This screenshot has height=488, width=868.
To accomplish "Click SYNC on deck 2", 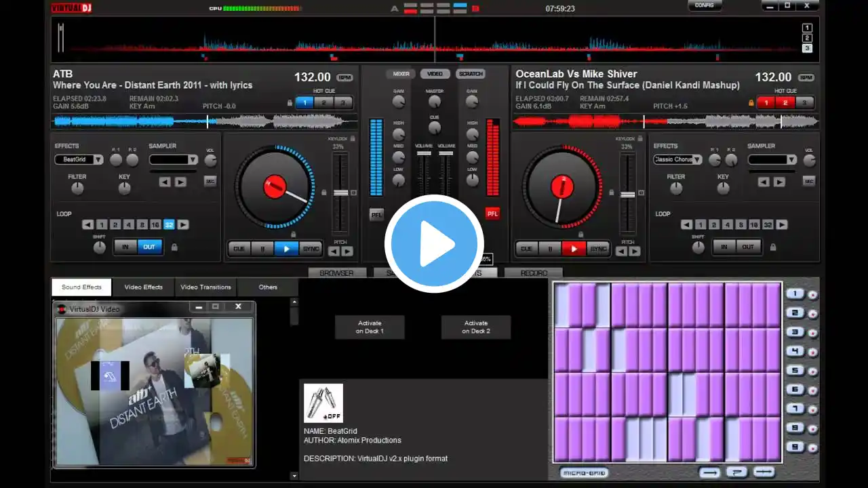I will coord(598,249).
